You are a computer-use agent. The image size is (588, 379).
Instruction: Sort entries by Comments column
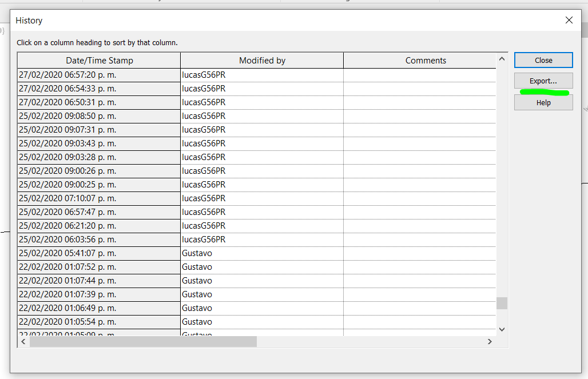pos(426,60)
